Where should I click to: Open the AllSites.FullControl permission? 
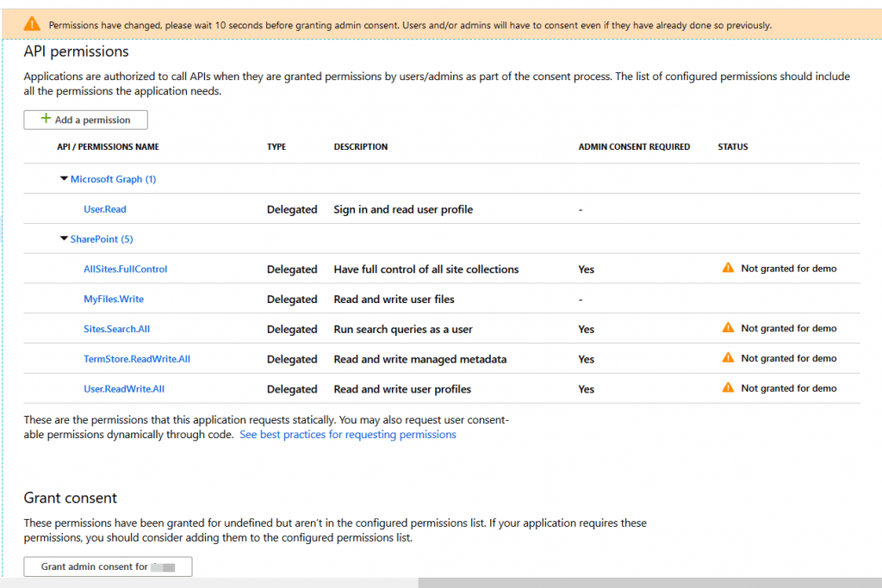tap(126, 269)
